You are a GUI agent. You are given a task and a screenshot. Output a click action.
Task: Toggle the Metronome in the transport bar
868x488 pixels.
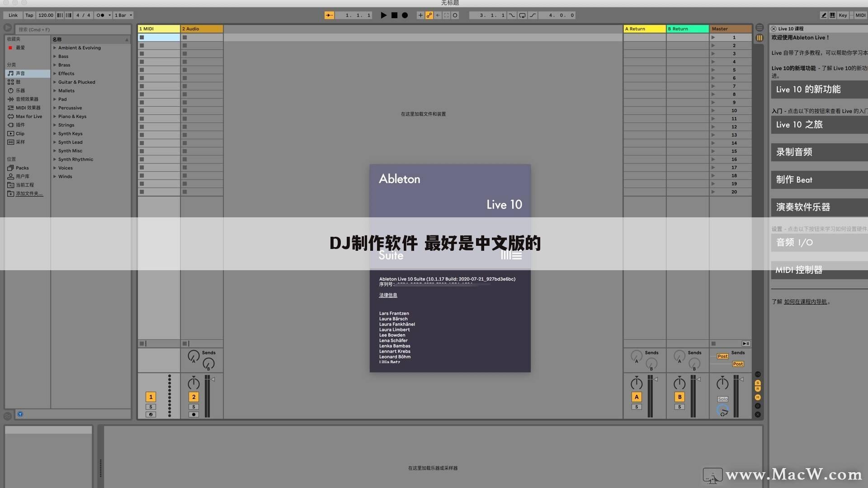coord(103,15)
